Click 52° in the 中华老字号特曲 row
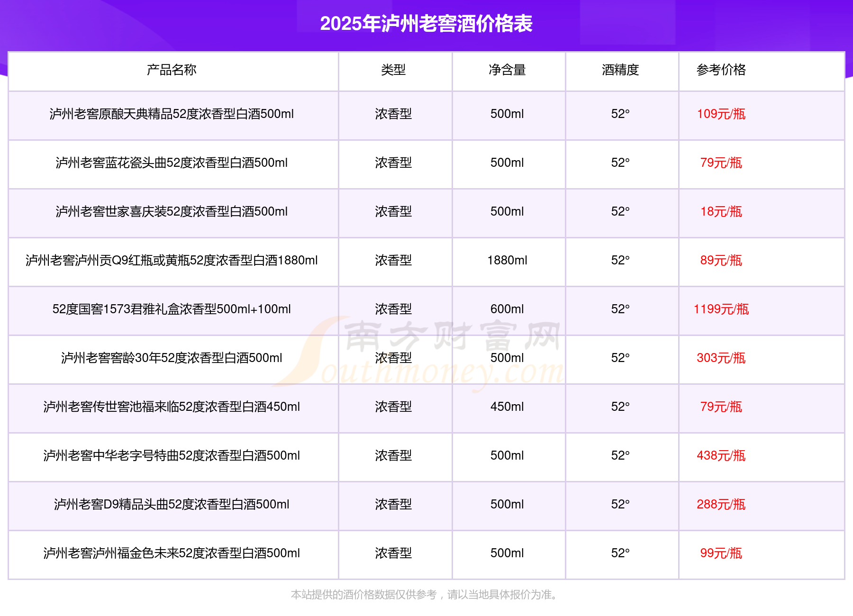Screen dimensions: 853x616 point(620,455)
